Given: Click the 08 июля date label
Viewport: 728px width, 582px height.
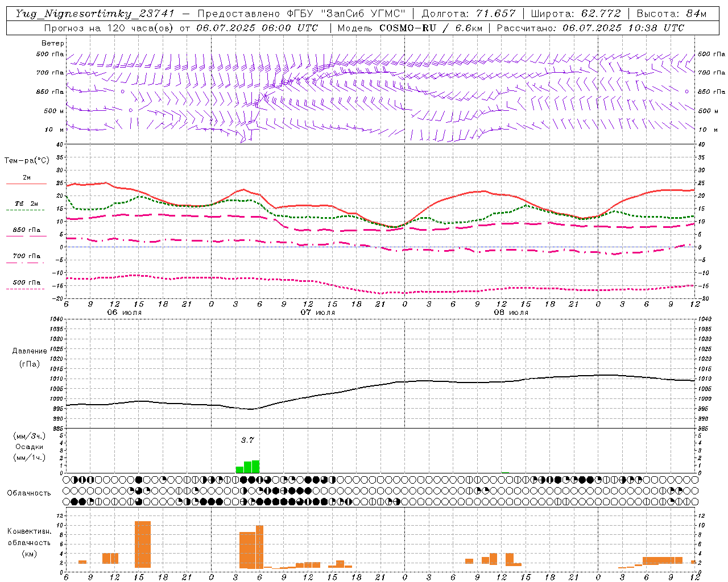Looking at the screenshot, I should coord(511,313).
